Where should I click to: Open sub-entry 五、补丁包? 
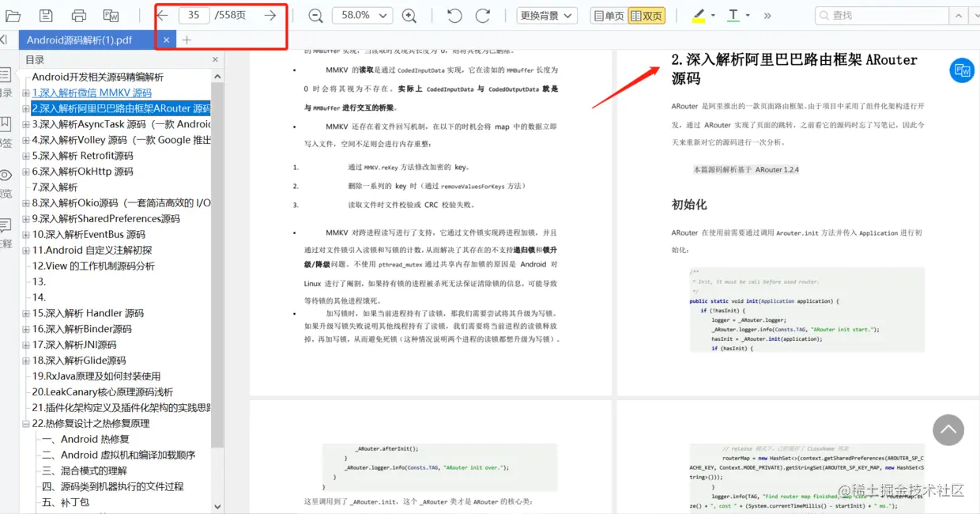65,503
